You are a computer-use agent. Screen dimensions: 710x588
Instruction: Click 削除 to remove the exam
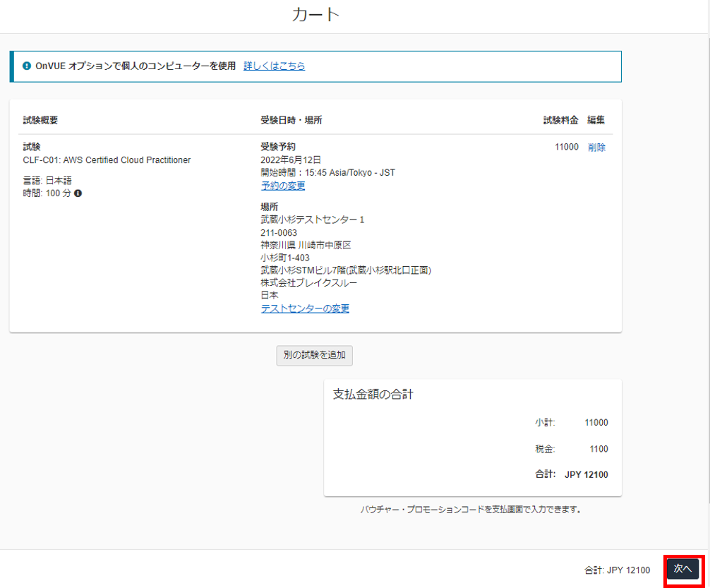click(x=596, y=148)
